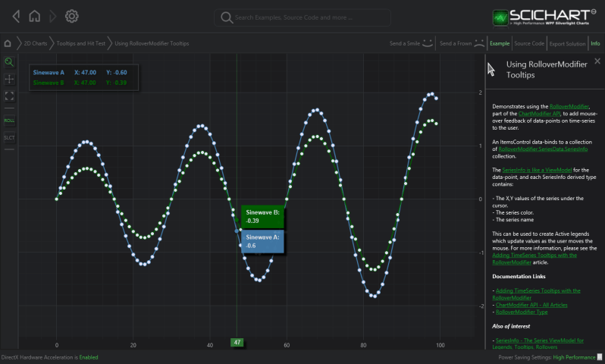Click Sinewave A legend row

[x=80, y=72]
